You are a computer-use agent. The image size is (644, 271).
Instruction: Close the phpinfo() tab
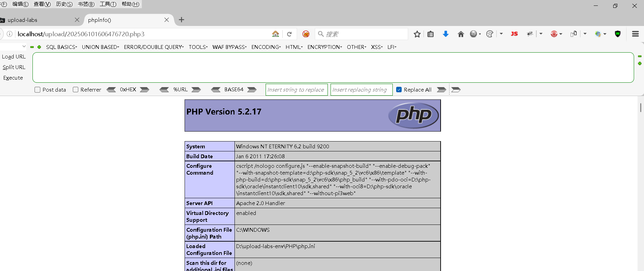tap(166, 20)
